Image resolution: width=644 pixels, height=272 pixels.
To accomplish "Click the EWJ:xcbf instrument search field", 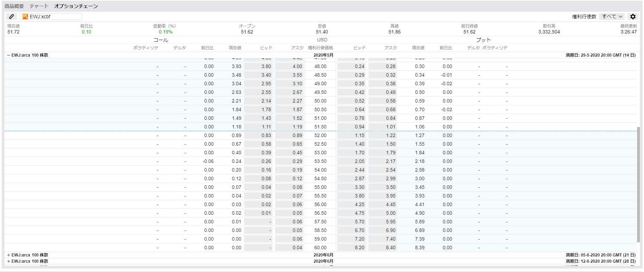I will coord(55,17).
